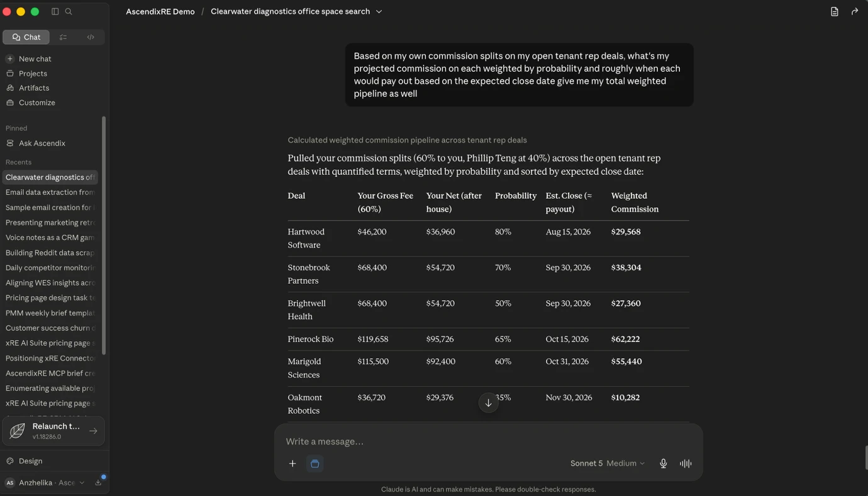Switch to the code tab icon
Image resolution: width=868 pixels, height=496 pixels.
coord(91,37)
